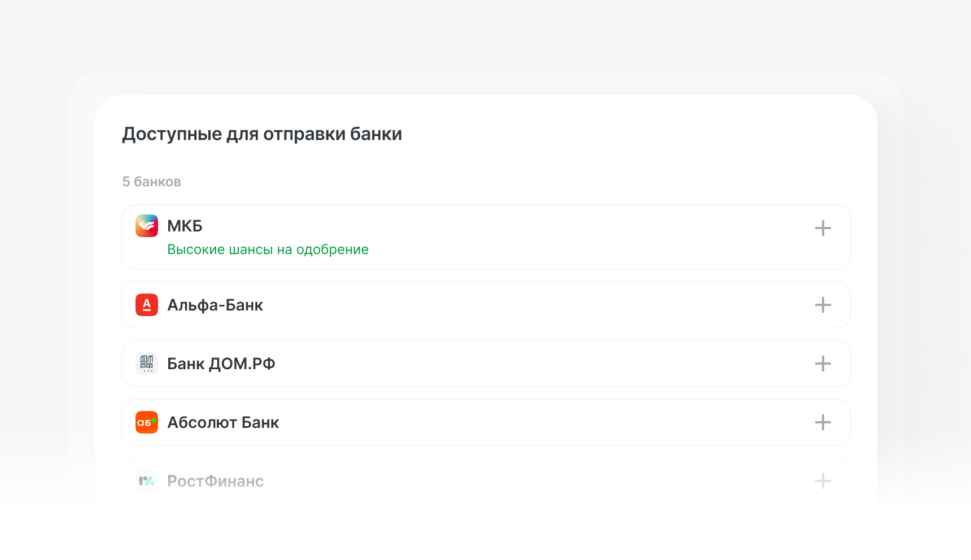Click the МКБ bank logo icon
The image size is (971, 560).
coord(147,226)
